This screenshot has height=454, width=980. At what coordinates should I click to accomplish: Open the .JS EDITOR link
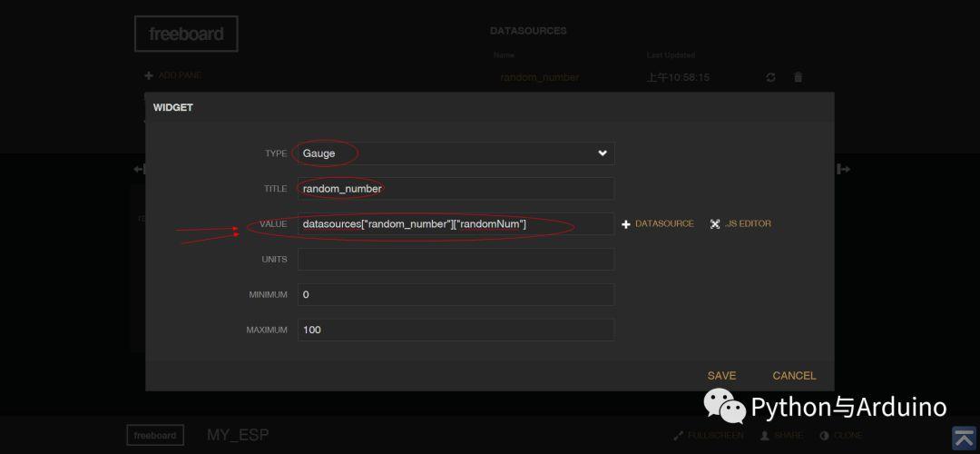(x=740, y=224)
